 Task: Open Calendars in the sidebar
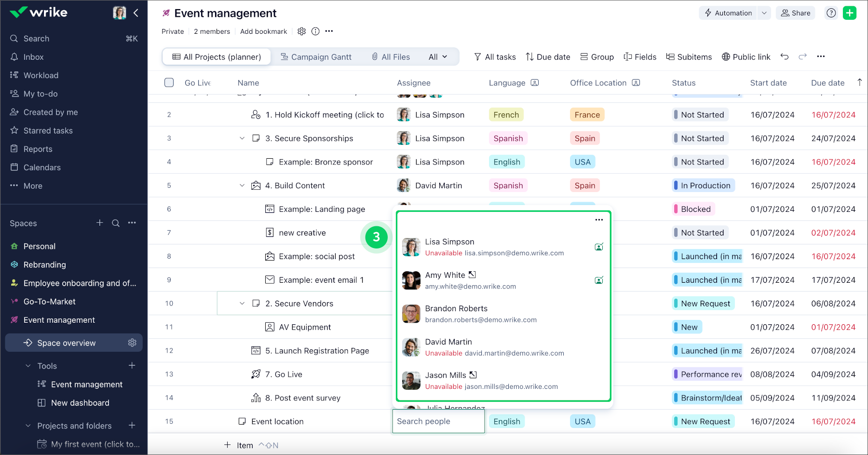coord(41,167)
